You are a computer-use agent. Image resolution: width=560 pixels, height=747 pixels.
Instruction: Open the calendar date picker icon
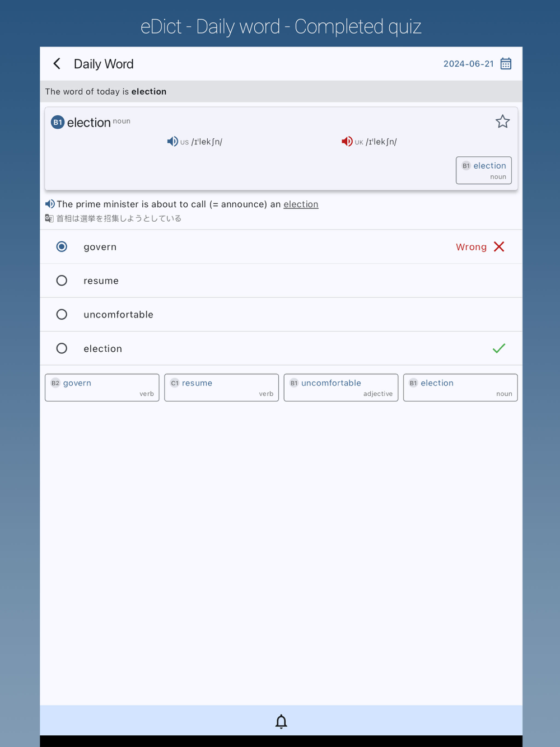pyautogui.click(x=506, y=64)
